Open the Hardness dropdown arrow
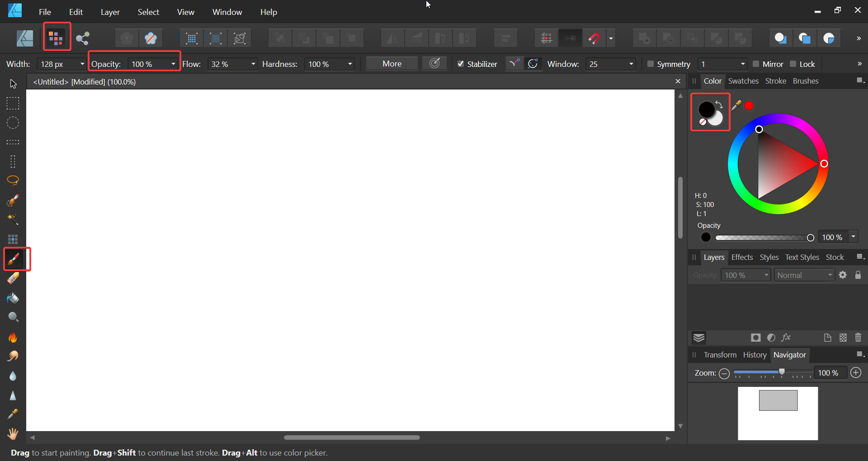Image resolution: width=868 pixels, height=461 pixels. (x=350, y=64)
